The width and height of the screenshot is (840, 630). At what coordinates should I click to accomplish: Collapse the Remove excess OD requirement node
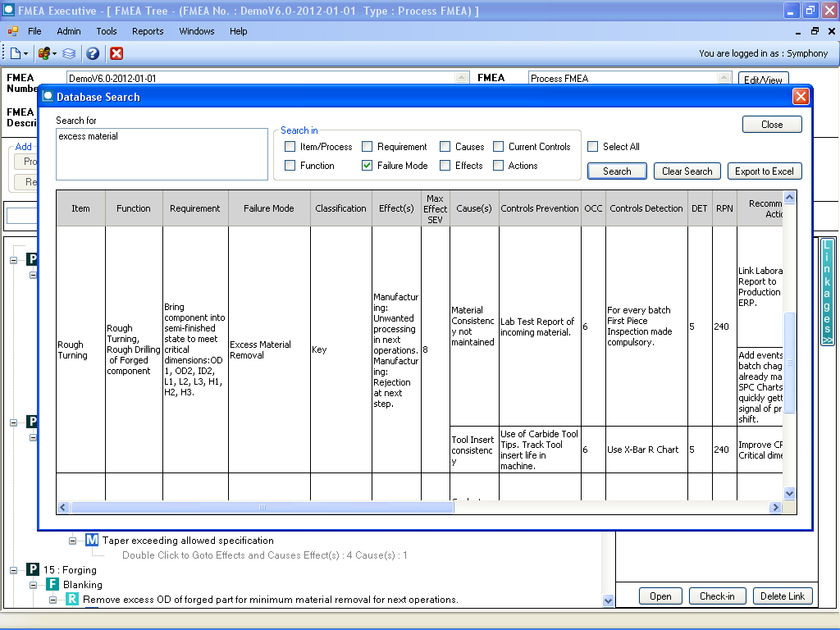click(x=52, y=600)
